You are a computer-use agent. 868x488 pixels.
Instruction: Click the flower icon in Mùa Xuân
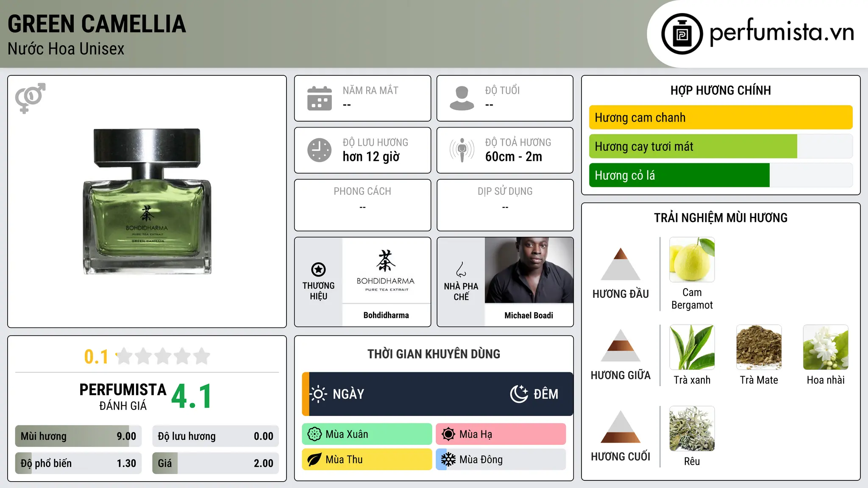point(314,434)
